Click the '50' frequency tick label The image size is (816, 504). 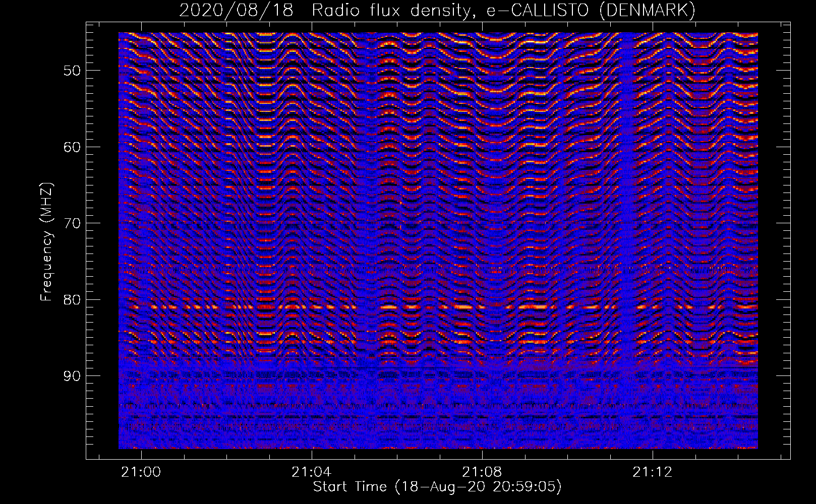pos(72,71)
